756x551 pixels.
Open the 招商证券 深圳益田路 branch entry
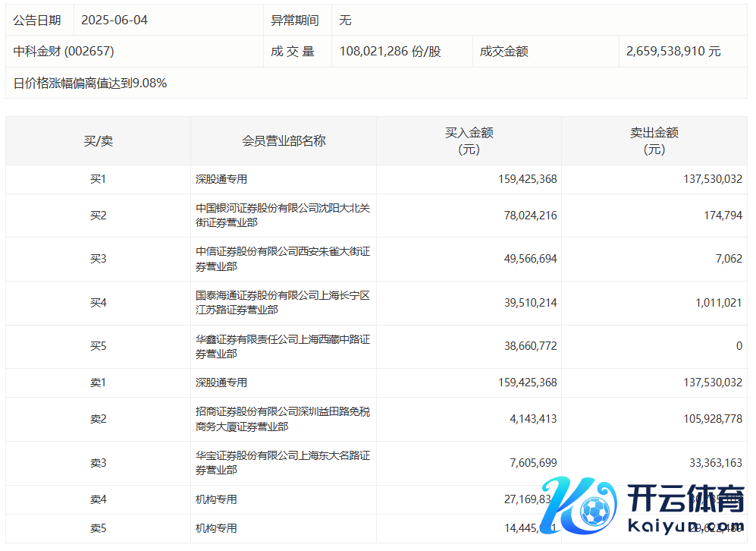coord(282,419)
